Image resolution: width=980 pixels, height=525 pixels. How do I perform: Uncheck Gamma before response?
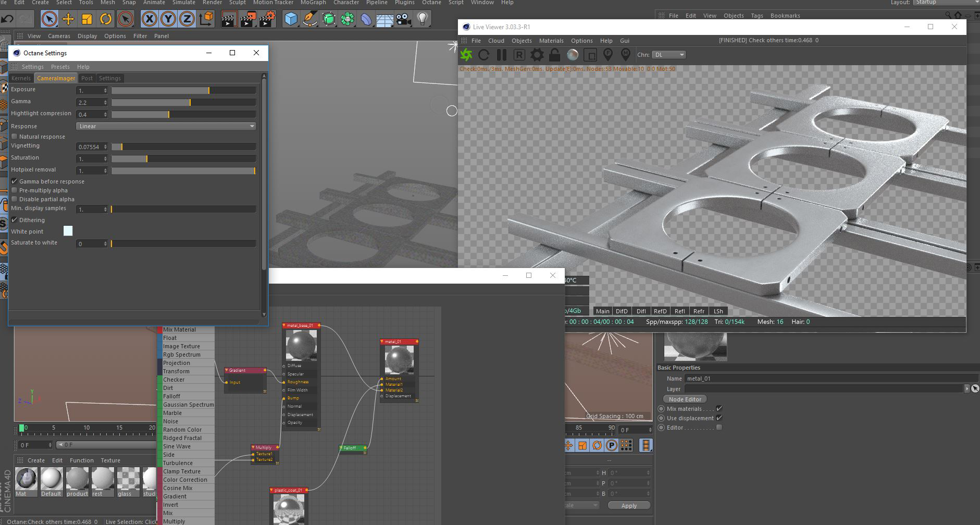15,181
